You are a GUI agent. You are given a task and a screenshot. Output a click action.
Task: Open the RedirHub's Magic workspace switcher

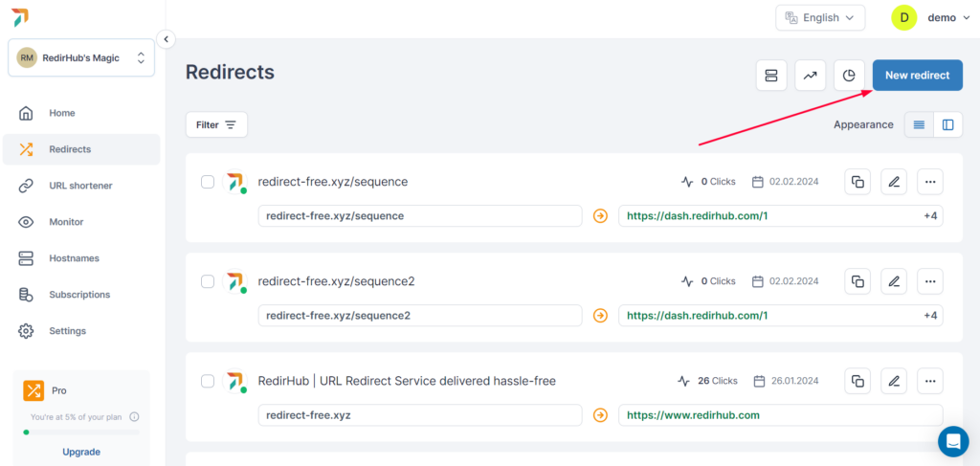[x=81, y=57]
